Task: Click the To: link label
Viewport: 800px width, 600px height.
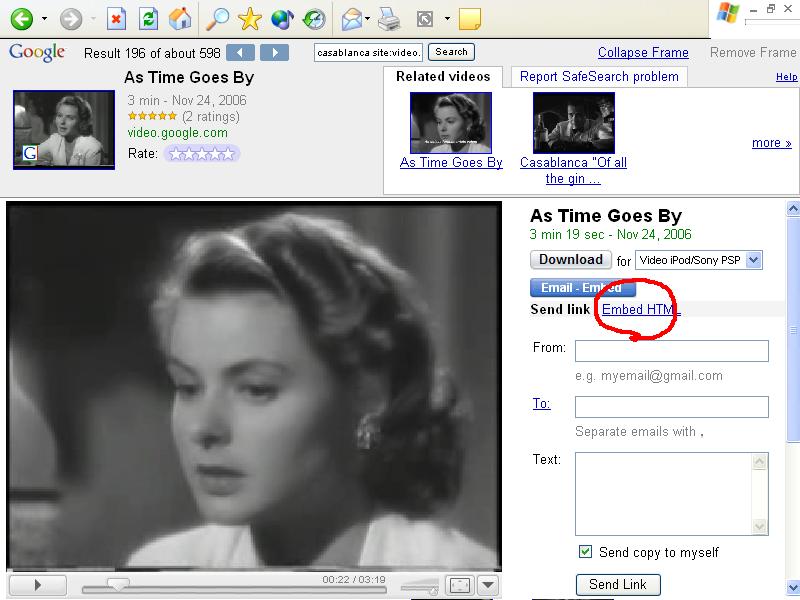Action: point(541,404)
